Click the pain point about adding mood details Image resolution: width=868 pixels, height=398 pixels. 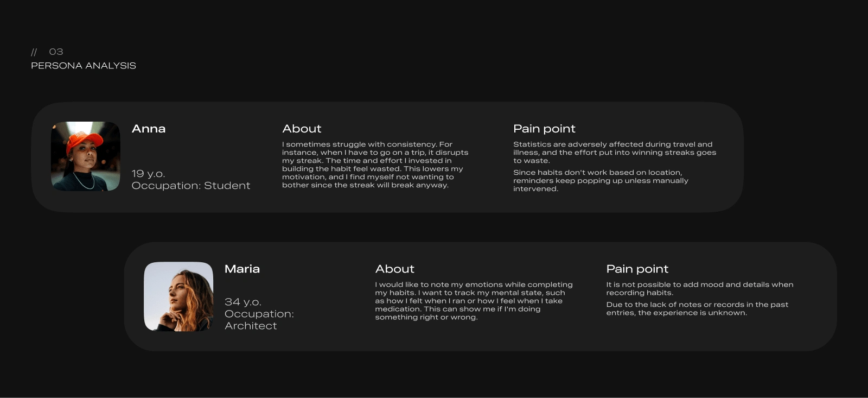(x=699, y=288)
